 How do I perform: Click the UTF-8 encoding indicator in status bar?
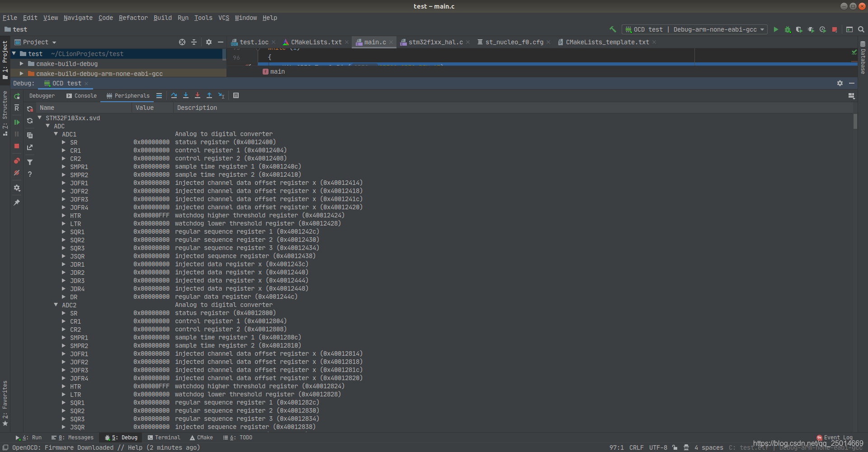click(658, 447)
